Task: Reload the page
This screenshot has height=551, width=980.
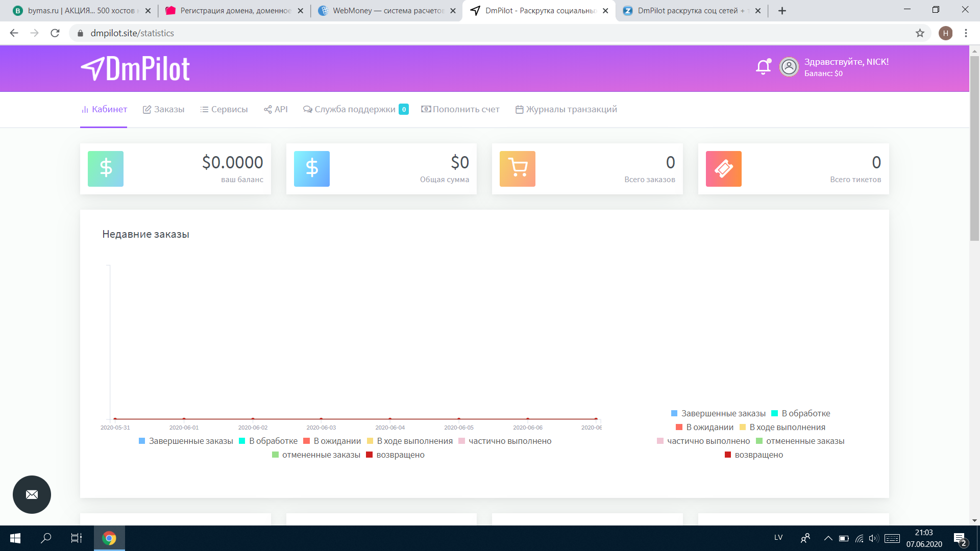Action: (x=55, y=33)
